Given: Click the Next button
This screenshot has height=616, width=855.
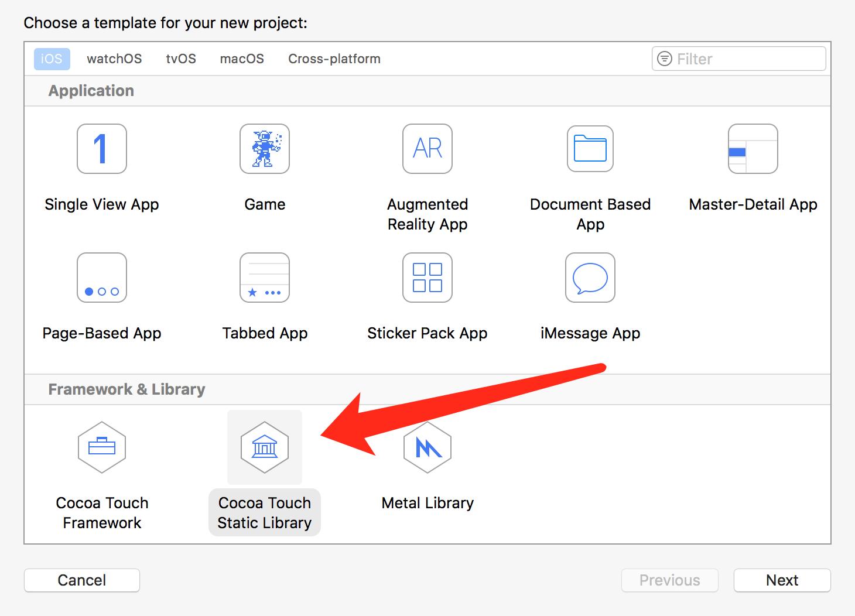Looking at the screenshot, I should (782, 580).
